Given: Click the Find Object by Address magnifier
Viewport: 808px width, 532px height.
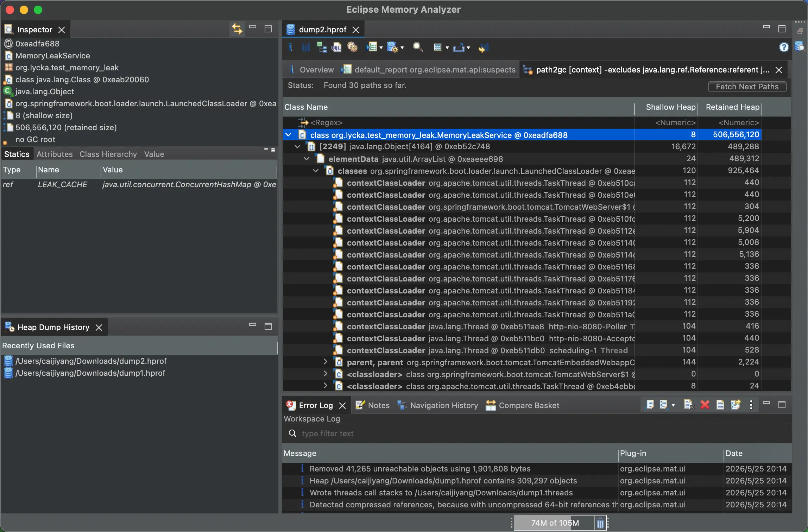Looking at the screenshot, I should pos(418,47).
